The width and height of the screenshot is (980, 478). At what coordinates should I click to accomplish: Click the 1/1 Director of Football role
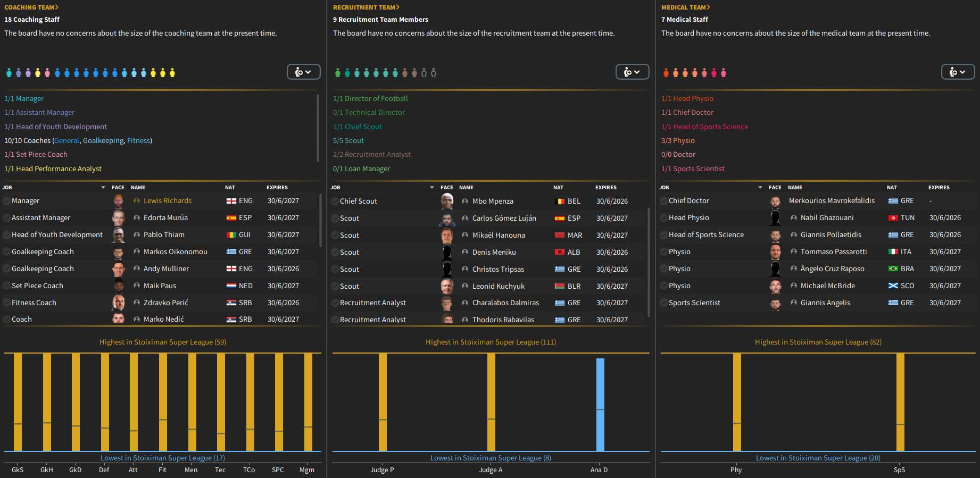click(370, 99)
